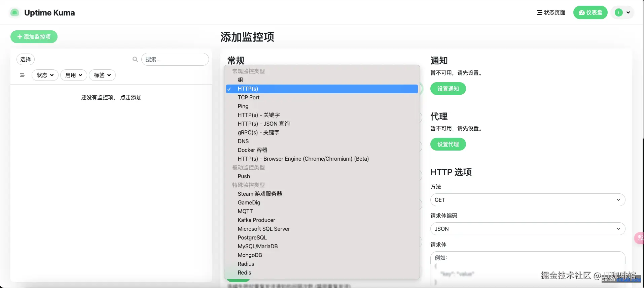Select MySQL/MariaDB monitor type
644x288 pixels.
pyautogui.click(x=322, y=246)
